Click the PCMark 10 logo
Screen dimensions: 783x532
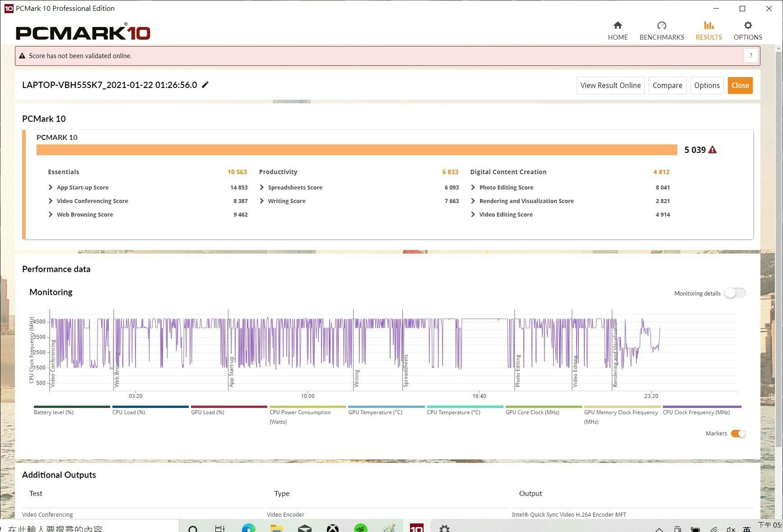click(83, 32)
